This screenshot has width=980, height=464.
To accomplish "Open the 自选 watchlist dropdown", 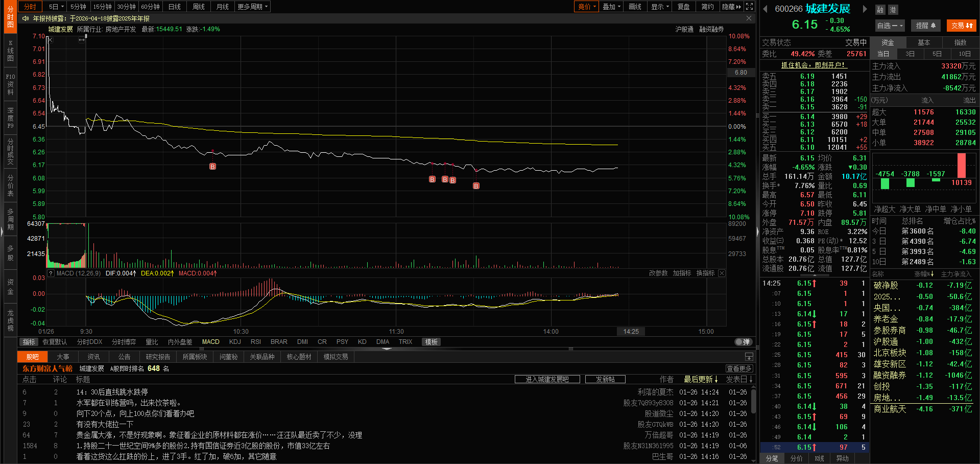I will pos(890,26).
